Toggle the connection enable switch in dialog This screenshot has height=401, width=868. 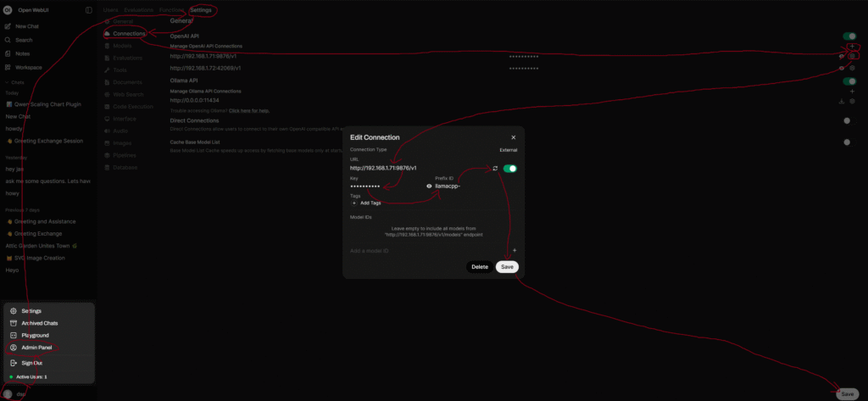[510, 169]
